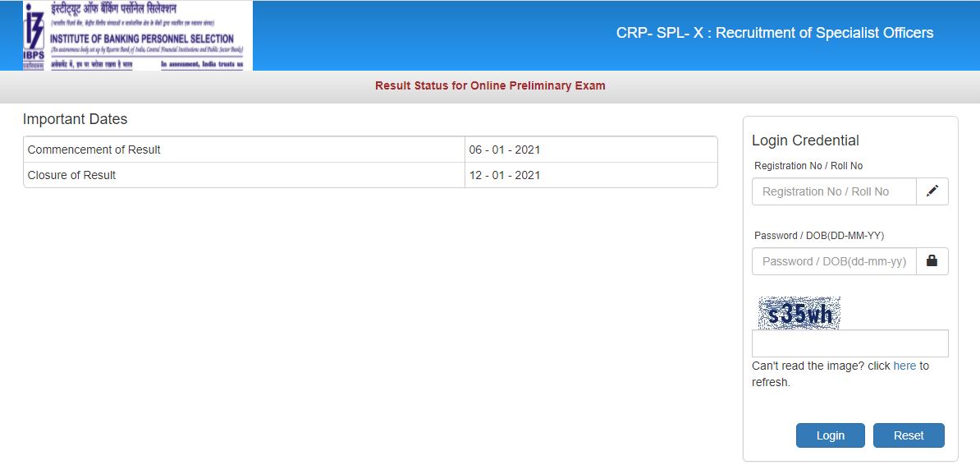Viewport: 980px width, 465px height.
Task: Click the pencil icon beside Registration No field
Action: coord(932,191)
